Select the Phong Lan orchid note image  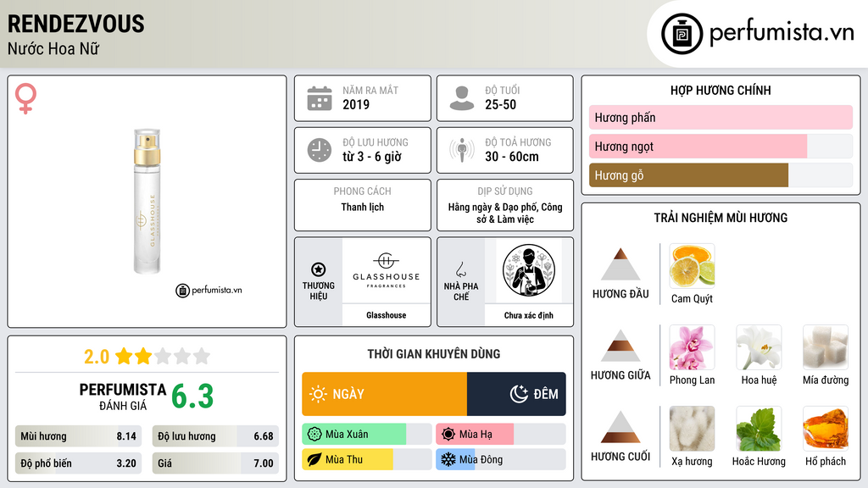692,347
